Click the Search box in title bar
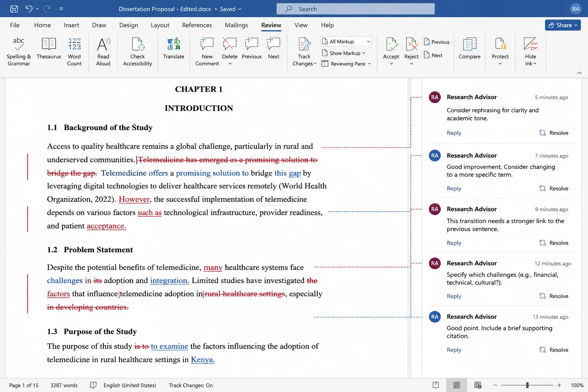 [x=356, y=9]
